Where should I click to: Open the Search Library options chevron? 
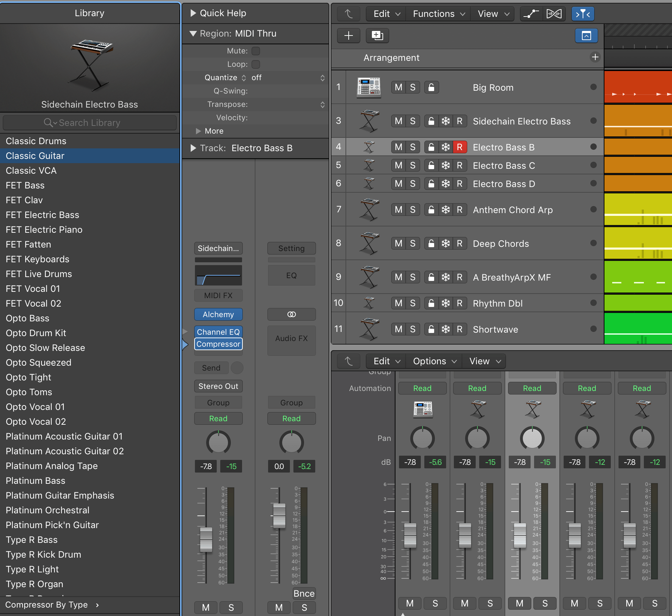[x=55, y=123]
